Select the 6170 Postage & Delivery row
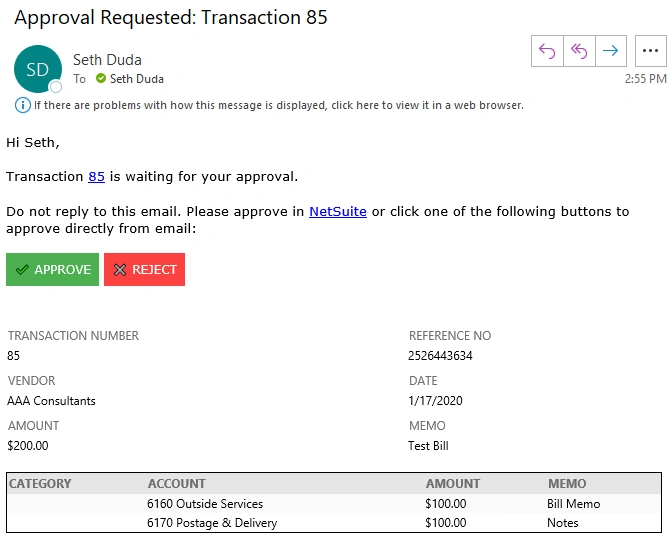Image resolution: width=672 pixels, height=543 pixels. point(212,523)
